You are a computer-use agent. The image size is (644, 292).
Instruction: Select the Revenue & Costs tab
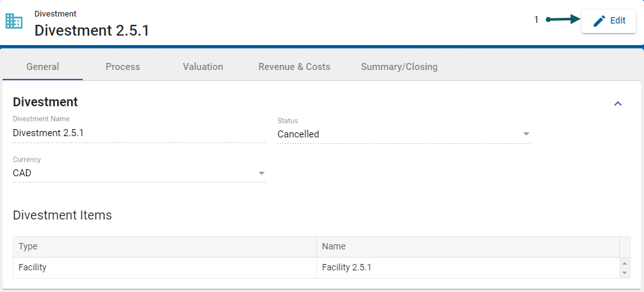coord(294,67)
